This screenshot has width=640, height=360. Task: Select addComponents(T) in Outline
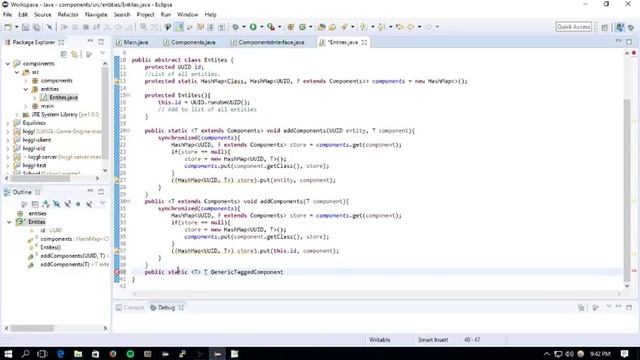coord(64,264)
